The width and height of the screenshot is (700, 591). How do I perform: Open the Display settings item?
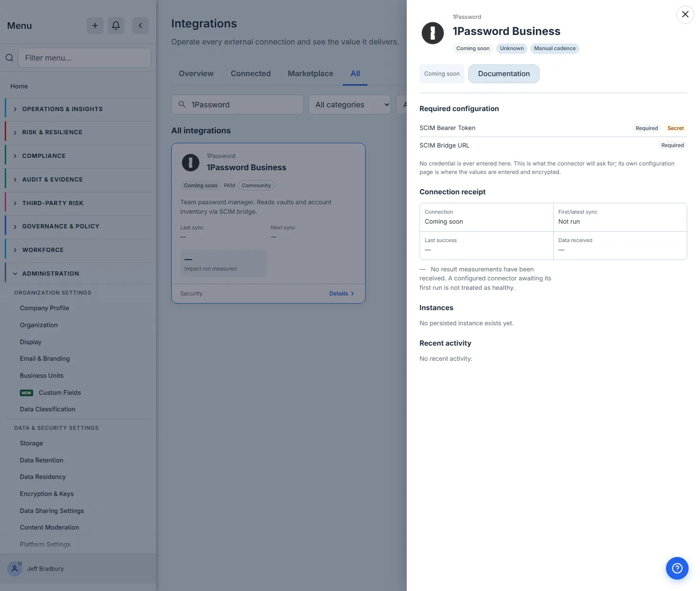tap(31, 342)
